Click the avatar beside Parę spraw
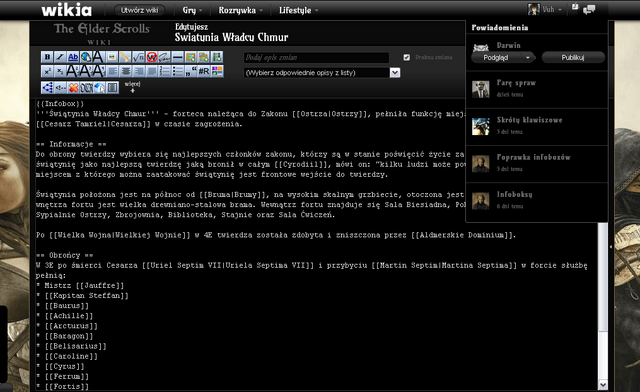This screenshot has width=640, height=392. [480, 89]
